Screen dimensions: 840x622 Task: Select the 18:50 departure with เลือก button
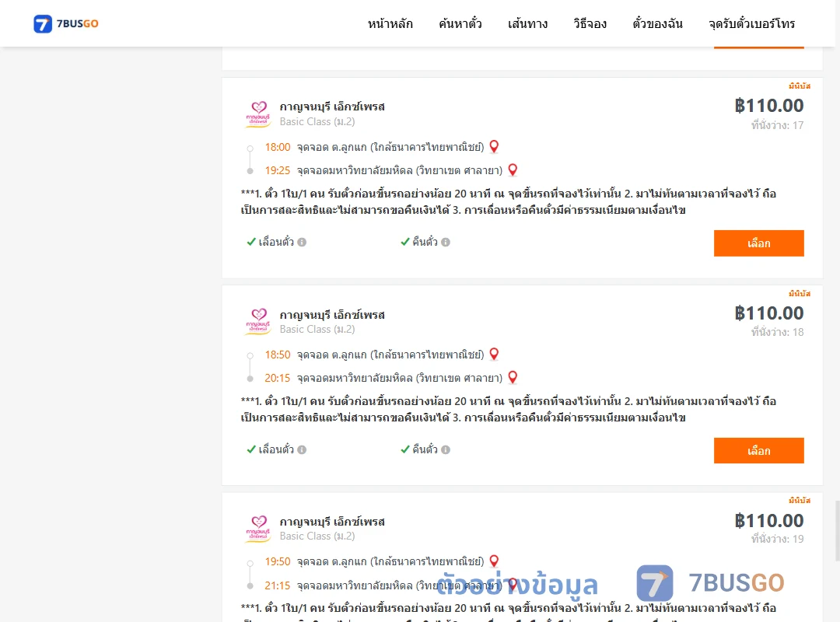758,451
